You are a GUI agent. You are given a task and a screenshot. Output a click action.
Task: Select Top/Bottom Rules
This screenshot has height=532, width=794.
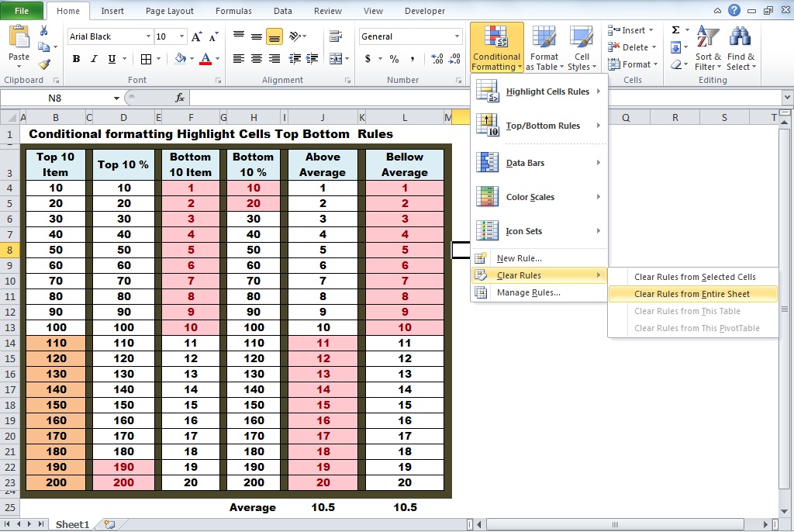pos(544,125)
